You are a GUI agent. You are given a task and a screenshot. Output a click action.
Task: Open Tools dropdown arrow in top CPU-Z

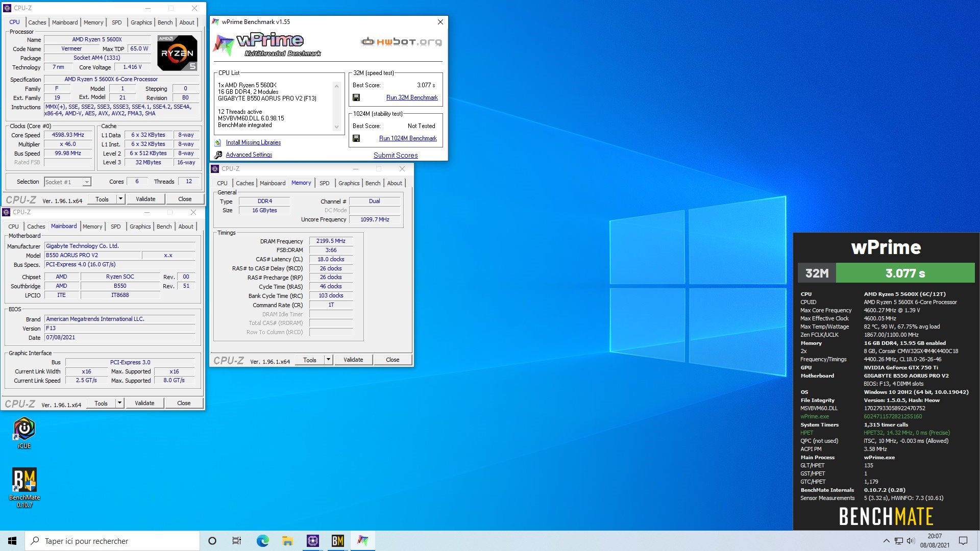pyautogui.click(x=120, y=199)
